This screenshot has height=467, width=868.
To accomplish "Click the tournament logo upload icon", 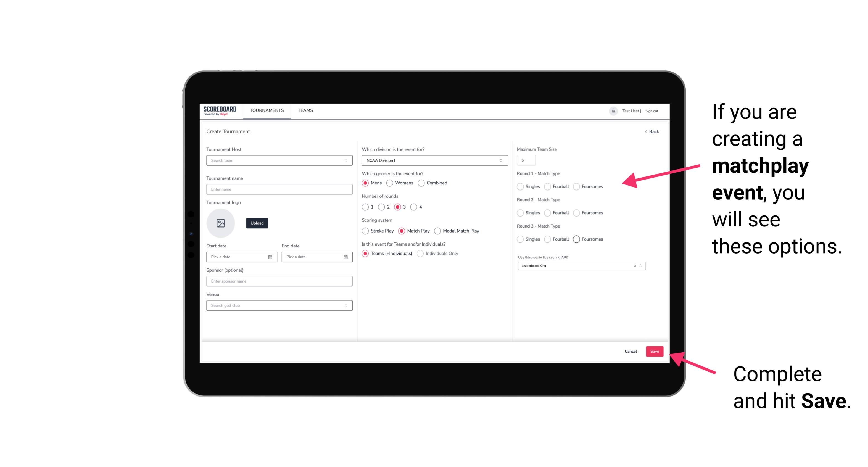I will click(221, 223).
